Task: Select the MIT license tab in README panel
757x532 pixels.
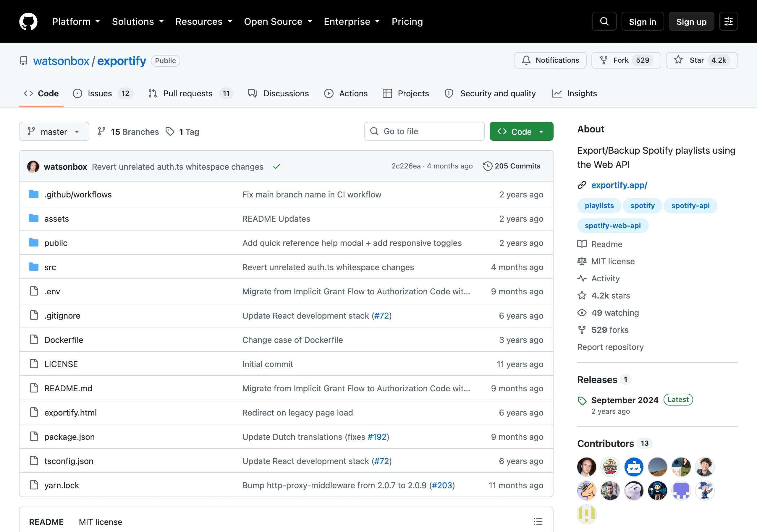Action: [101, 522]
